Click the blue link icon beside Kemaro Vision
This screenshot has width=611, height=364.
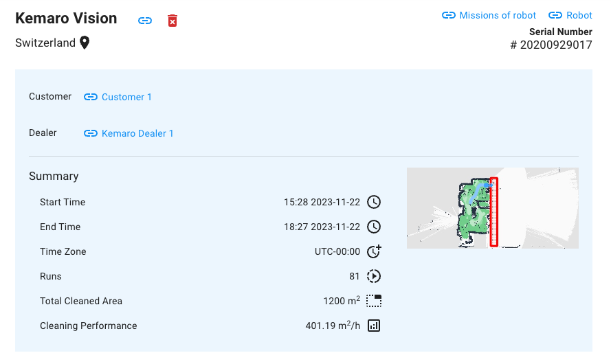pyautogui.click(x=145, y=21)
